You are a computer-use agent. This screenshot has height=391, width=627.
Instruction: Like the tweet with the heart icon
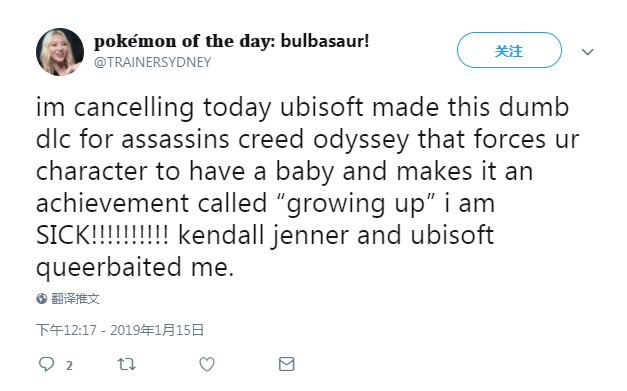[207, 364]
